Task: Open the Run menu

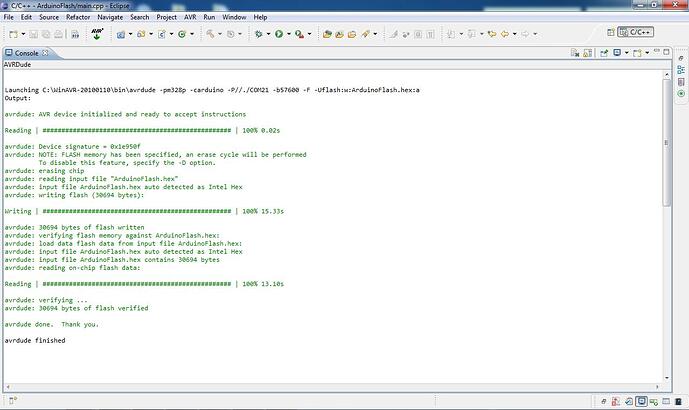Action: (209, 17)
